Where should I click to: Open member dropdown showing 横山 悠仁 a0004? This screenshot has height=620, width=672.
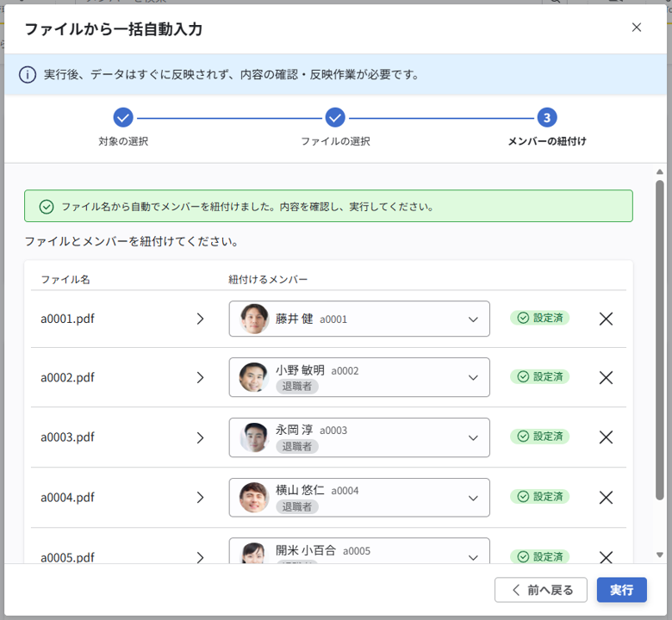click(359, 498)
